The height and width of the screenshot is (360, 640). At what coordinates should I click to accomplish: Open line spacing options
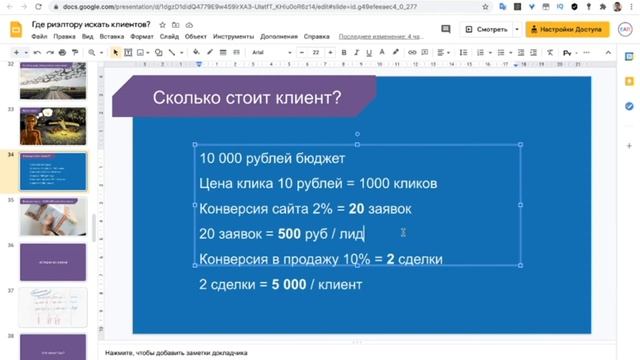point(463,53)
